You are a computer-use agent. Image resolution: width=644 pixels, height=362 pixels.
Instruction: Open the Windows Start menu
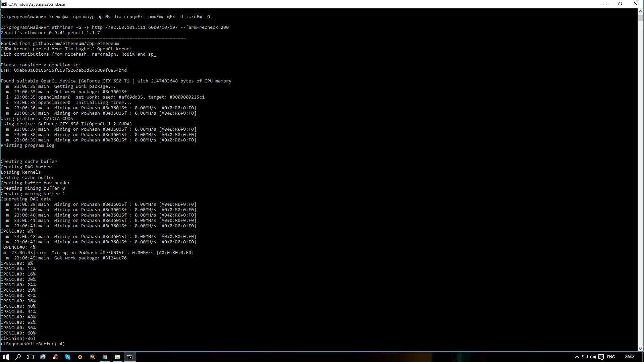(x=6, y=357)
